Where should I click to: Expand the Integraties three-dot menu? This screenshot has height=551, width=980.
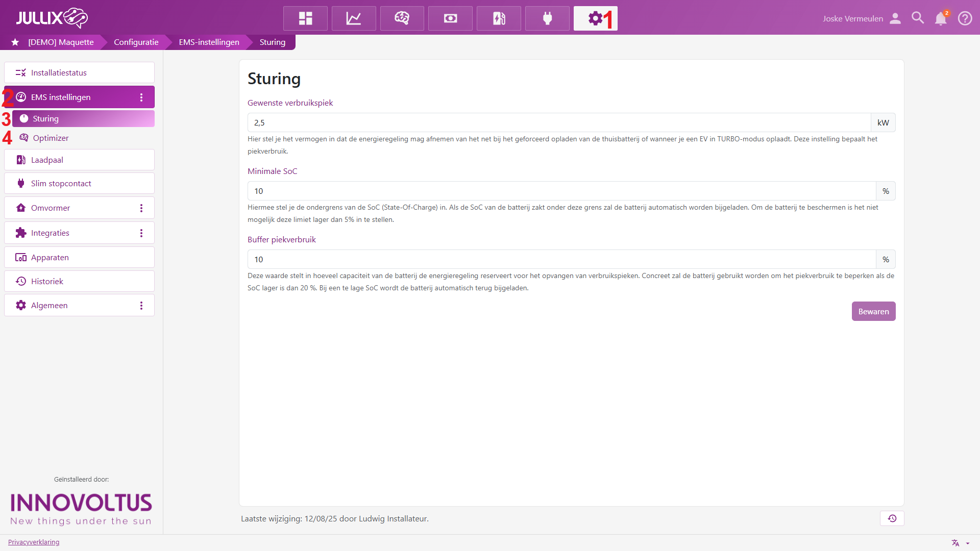click(141, 233)
